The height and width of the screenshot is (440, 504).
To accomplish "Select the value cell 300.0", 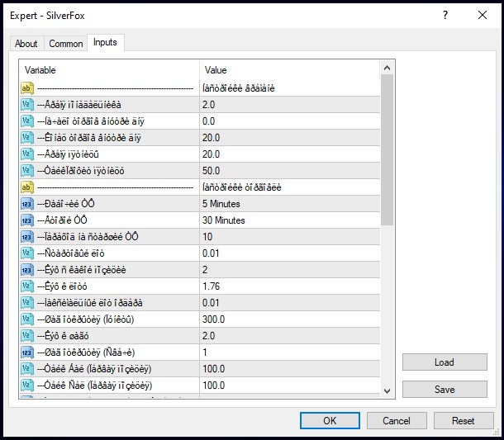I will (290, 319).
